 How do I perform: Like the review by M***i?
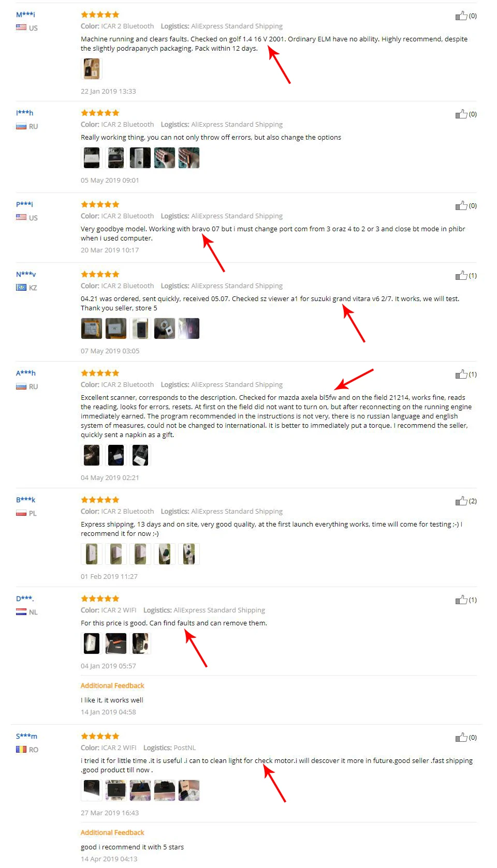point(461,16)
